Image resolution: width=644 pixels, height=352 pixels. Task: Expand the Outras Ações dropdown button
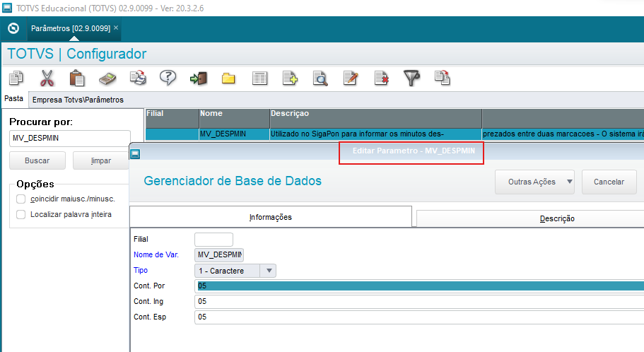coord(534,182)
